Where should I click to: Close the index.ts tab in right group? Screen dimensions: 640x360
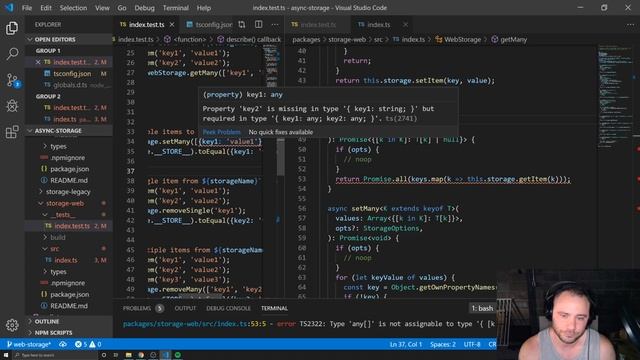pos(405,24)
